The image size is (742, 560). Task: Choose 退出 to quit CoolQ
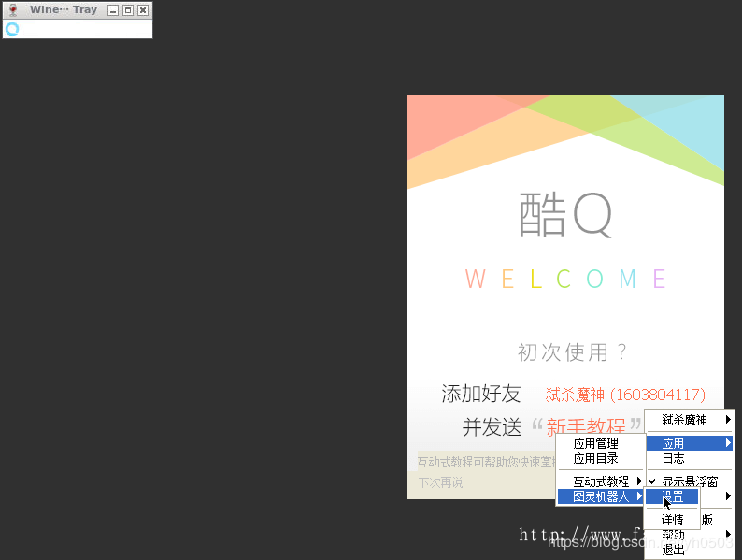point(674,550)
